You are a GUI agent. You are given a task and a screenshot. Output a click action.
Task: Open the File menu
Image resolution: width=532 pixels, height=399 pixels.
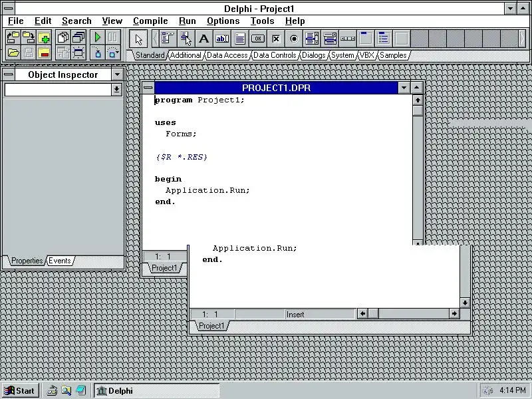coord(15,21)
